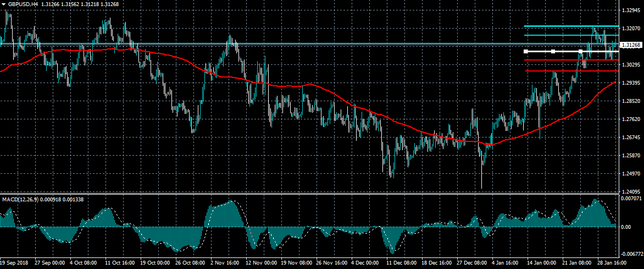Click the right square handle of white line

580,51
